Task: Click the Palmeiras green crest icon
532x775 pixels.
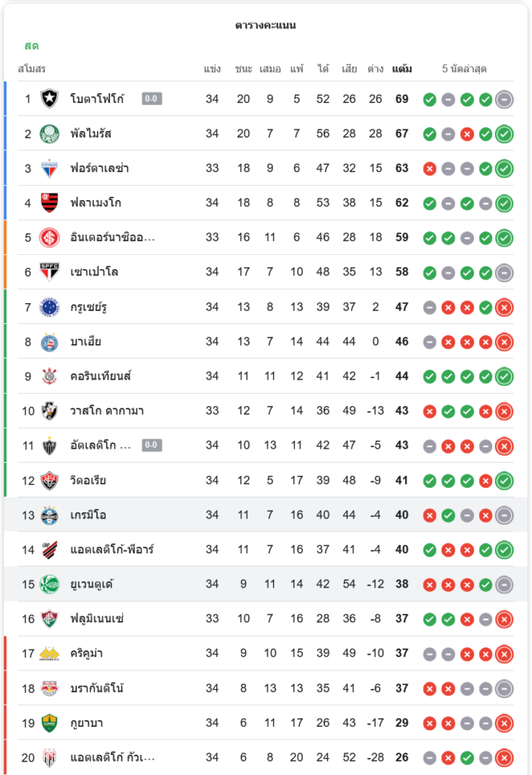Action: point(50,134)
